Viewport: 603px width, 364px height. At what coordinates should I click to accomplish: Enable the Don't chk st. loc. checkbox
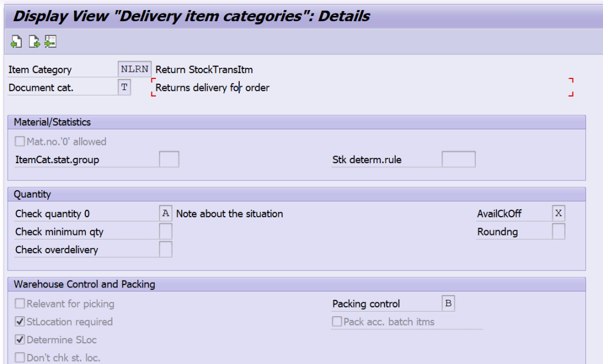[x=19, y=357]
